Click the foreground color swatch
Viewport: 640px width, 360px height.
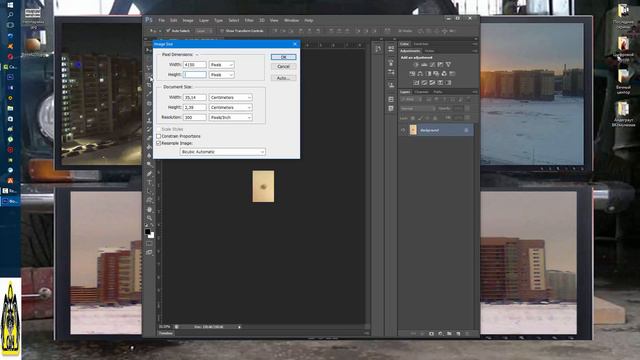pyautogui.click(x=147, y=231)
